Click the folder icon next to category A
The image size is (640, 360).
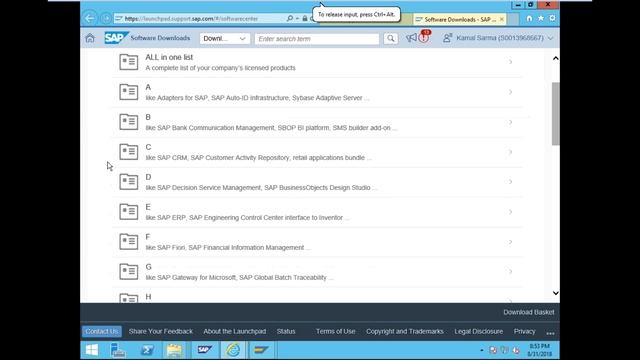click(129, 92)
